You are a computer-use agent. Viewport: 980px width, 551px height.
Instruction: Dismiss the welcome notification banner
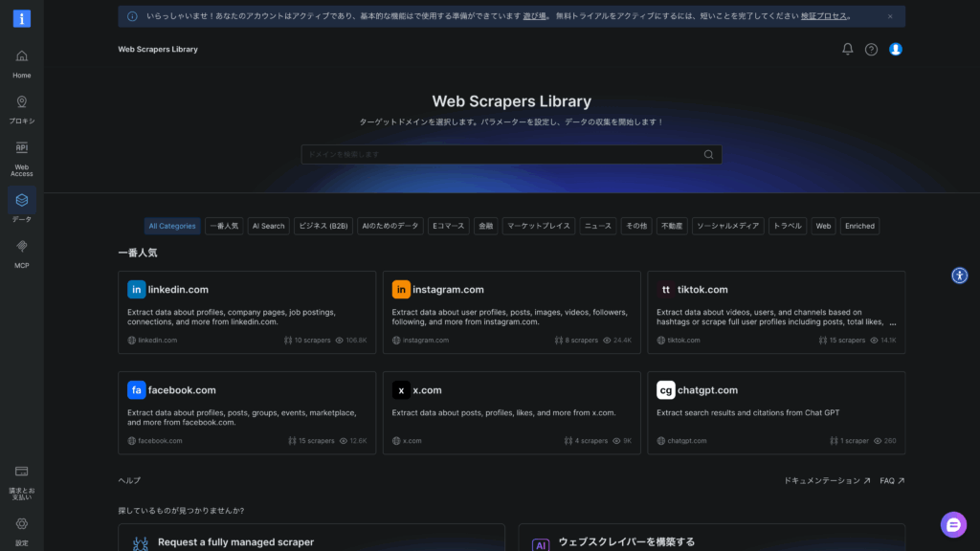[889, 16]
